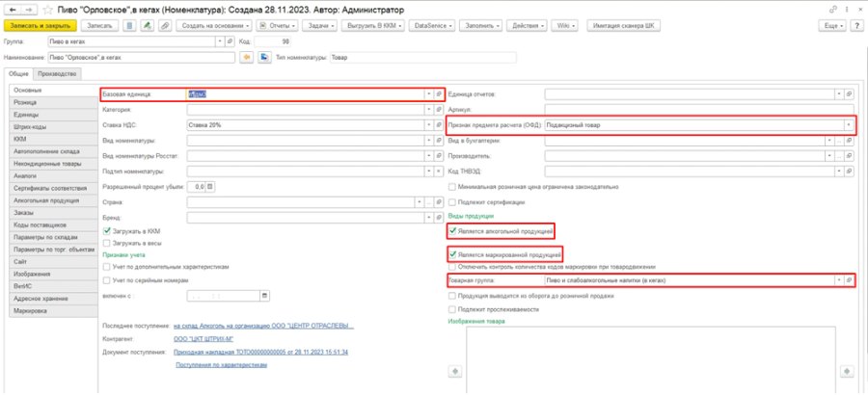868x395 pixels.
Task: Open calendar picker for 'включен с' date
Action: (264, 296)
